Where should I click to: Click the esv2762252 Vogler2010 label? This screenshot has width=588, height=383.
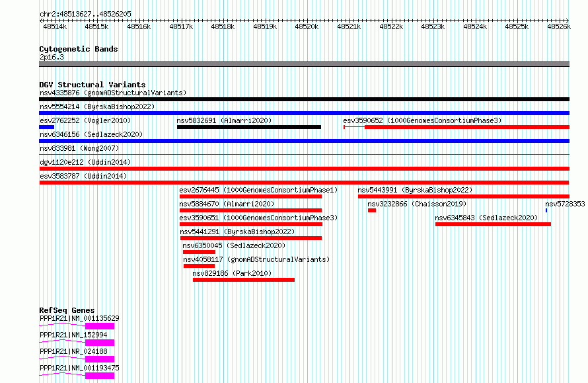(85, 120)
